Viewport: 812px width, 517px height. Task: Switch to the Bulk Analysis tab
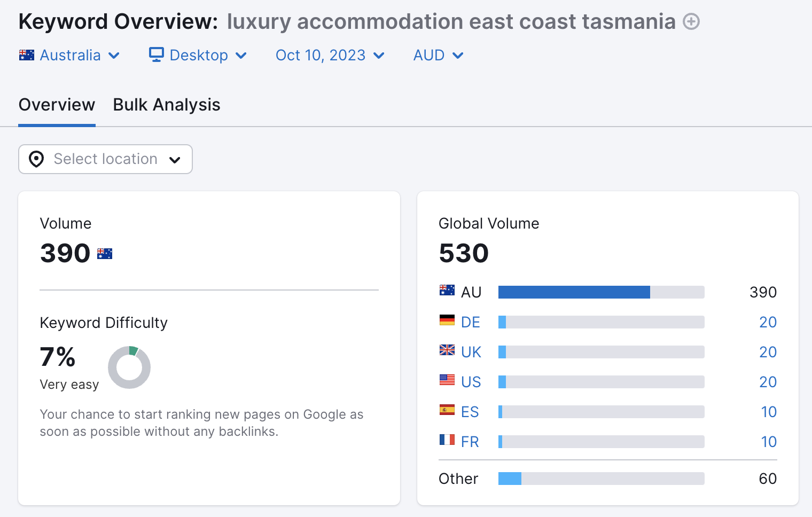pyautogui.click(x=167, y=105)
